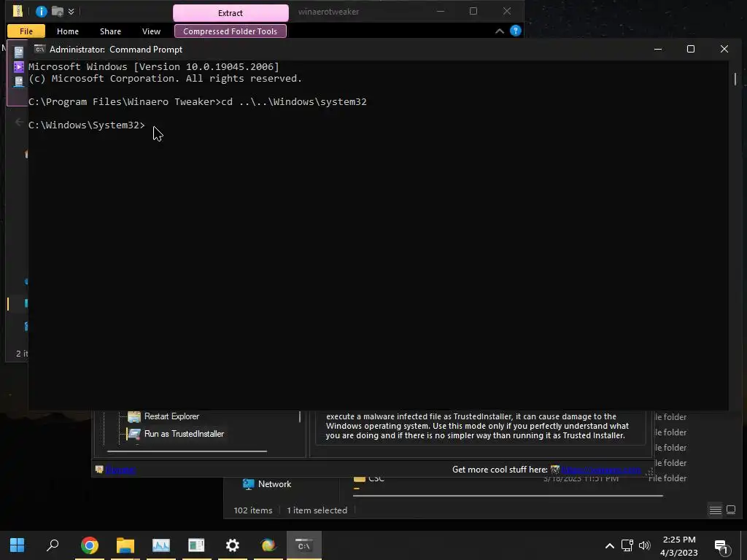This screenshot has width=747, height=560.
Task: Click the Donate link in Winaero
Action: point(120,470)
